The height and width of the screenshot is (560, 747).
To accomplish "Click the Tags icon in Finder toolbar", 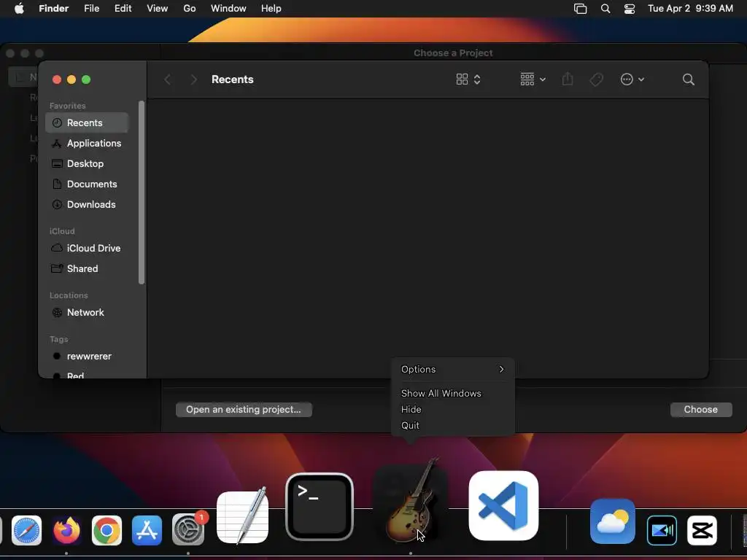I will point(596,79).
